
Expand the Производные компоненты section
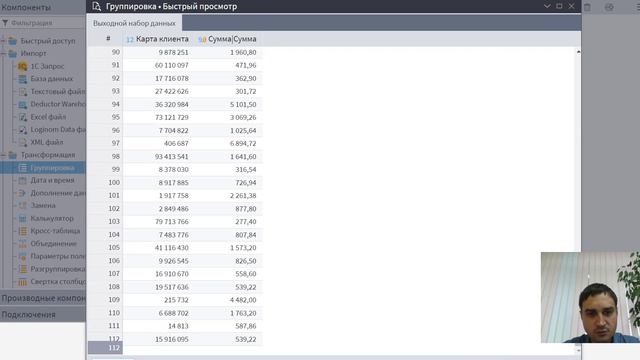pyautogui.click(x=43, y=298)
